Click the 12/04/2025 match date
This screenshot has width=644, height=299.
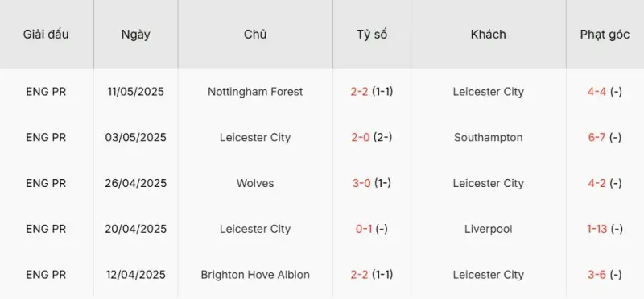click(135, 275)
